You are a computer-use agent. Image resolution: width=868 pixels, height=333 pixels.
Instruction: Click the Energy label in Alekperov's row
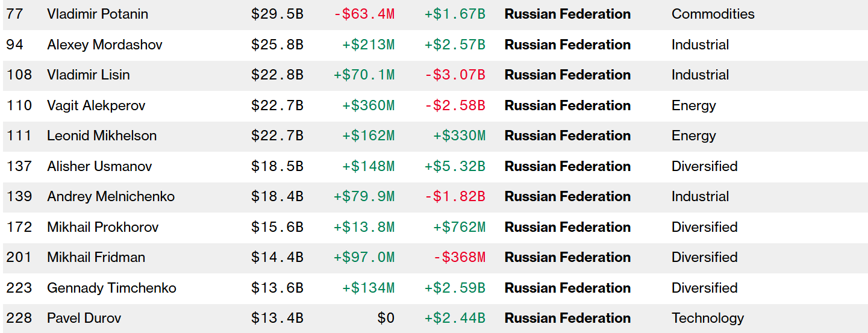pos(694,105)
